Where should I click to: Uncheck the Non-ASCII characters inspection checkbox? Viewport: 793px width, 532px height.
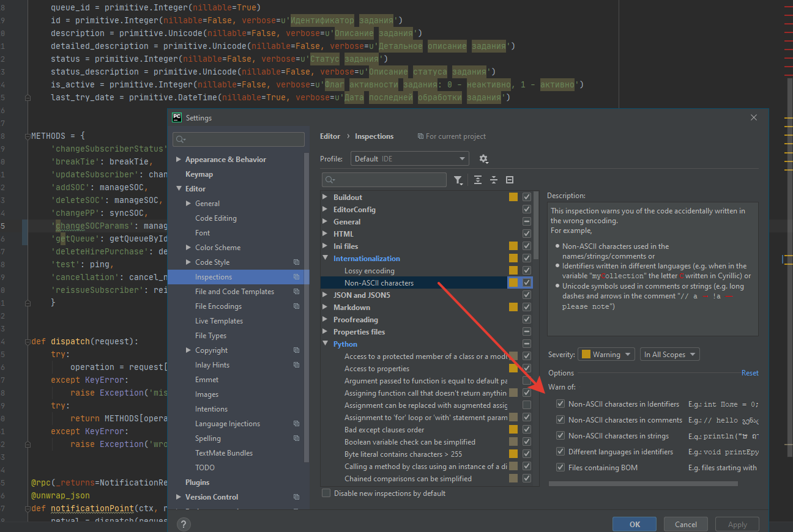527,283
